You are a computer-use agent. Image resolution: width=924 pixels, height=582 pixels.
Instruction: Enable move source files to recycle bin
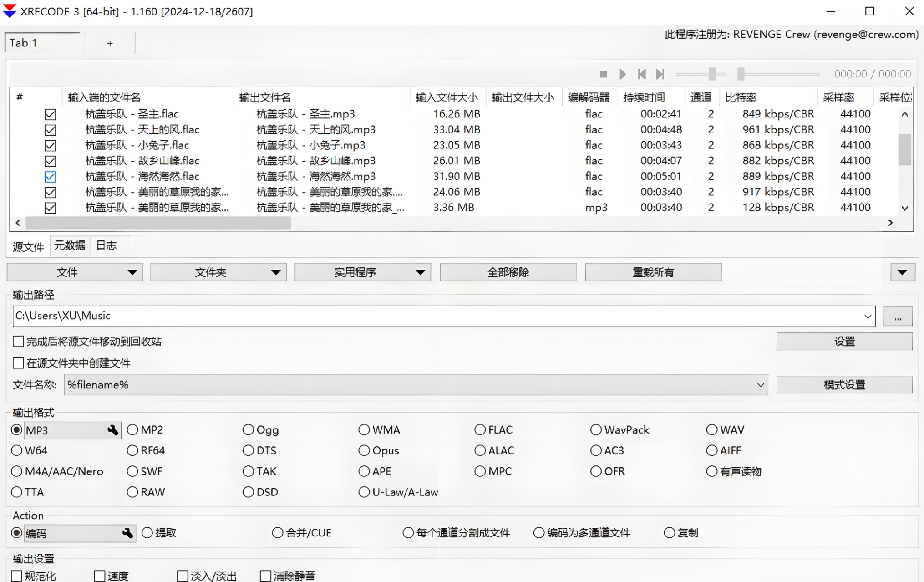(19, 342)
